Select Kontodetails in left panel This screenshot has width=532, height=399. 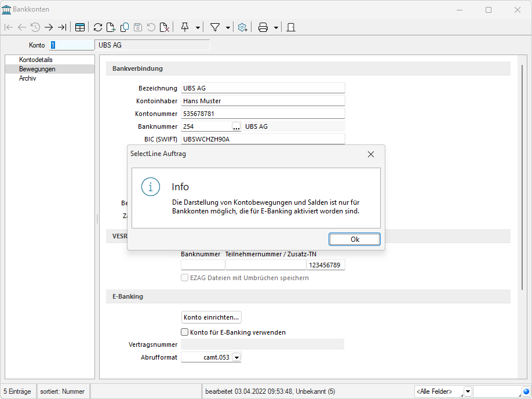coord(36,60)
